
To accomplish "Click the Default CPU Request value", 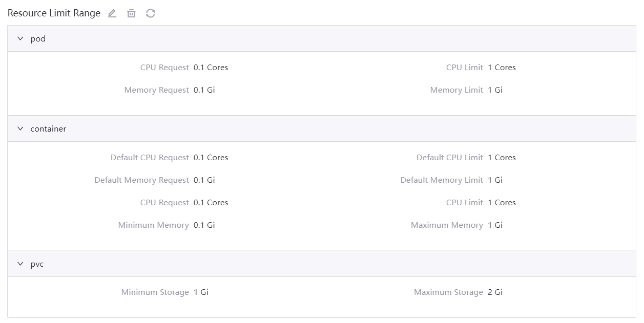I will (x=211, y=157).
